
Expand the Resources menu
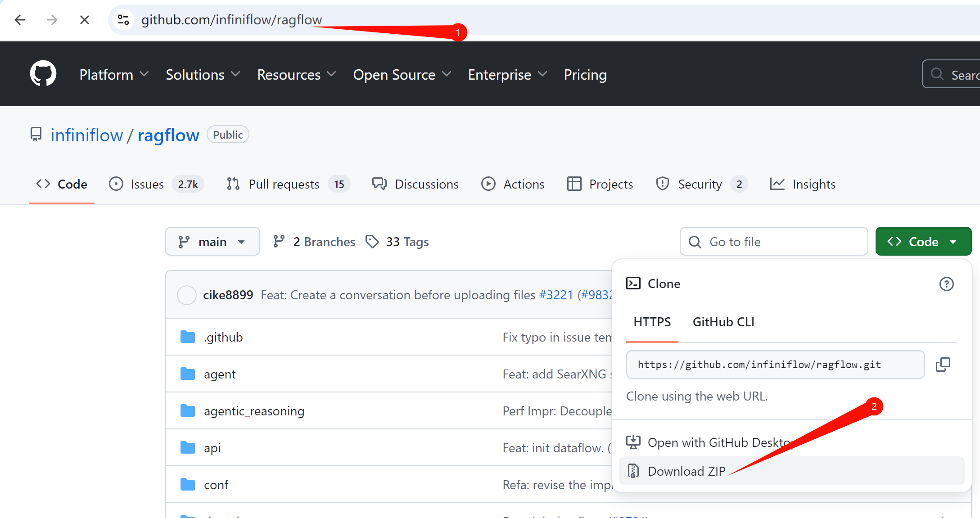[x=297, y=75]
